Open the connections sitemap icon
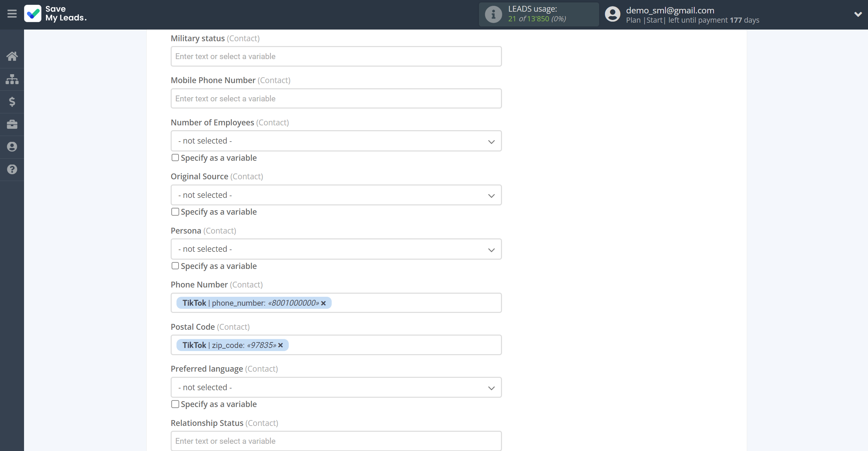 (x=12, y=79)
